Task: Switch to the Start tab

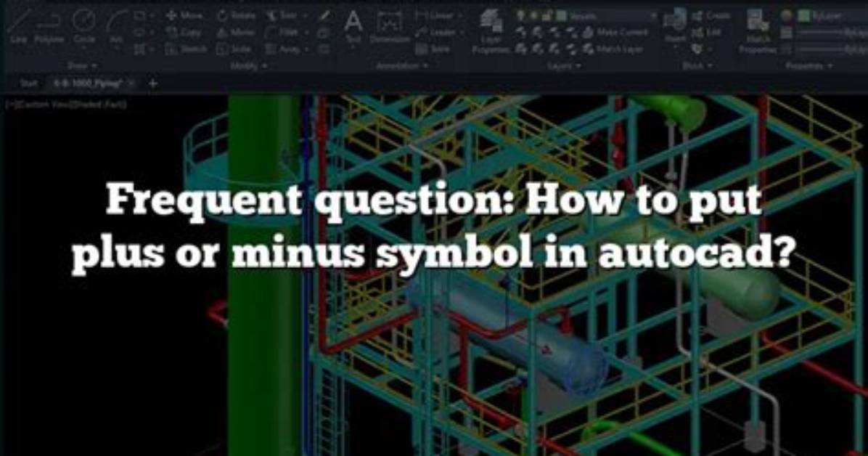Action: pyautogui.click(x=29, y=84)
